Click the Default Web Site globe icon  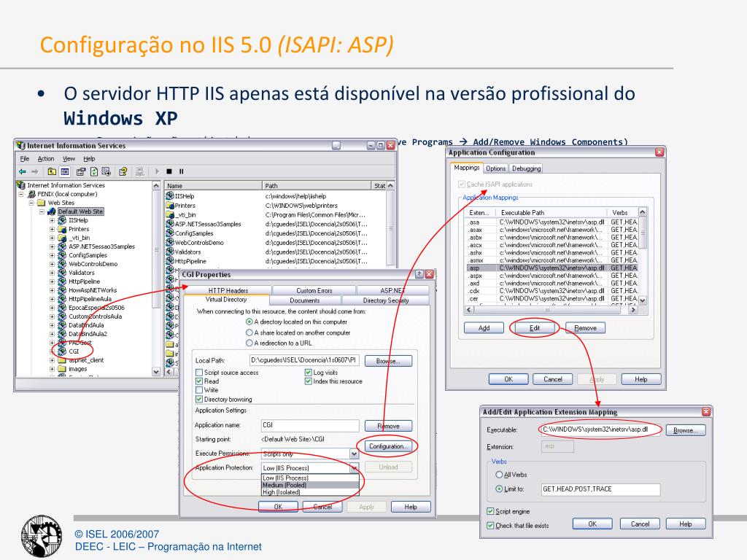click(52, 211)
